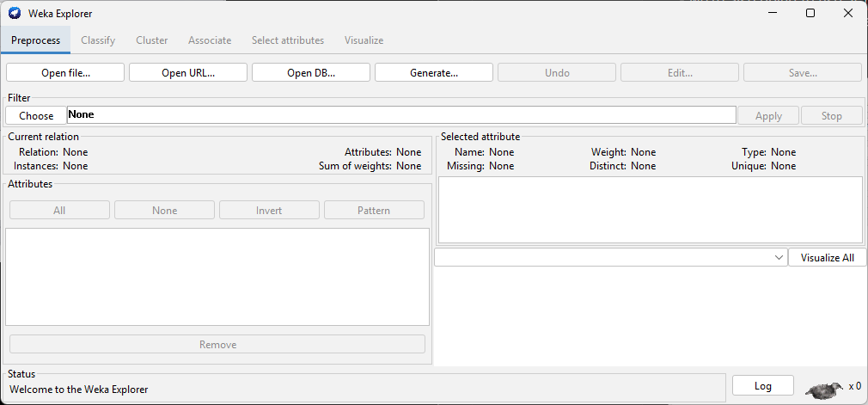
Task: Click the Undo button
Action: 557,72
